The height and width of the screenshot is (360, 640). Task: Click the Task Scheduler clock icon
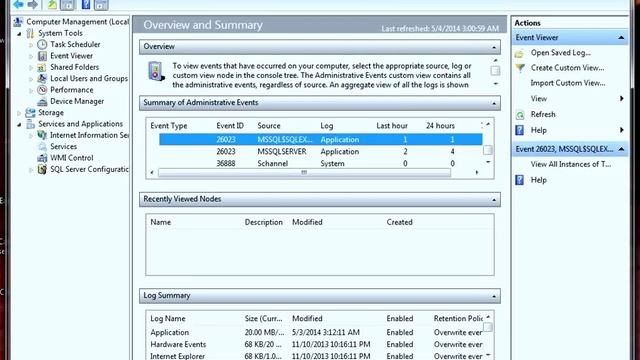(42, 44)
